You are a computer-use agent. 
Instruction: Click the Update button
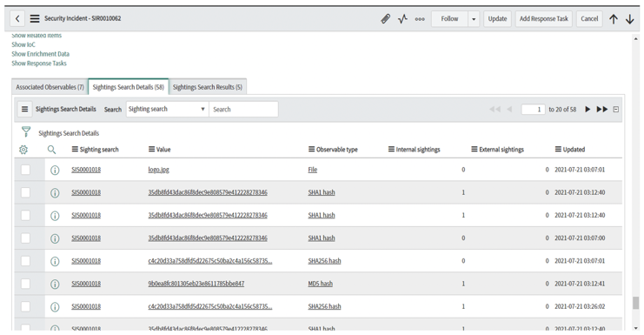tap(497, 19)
